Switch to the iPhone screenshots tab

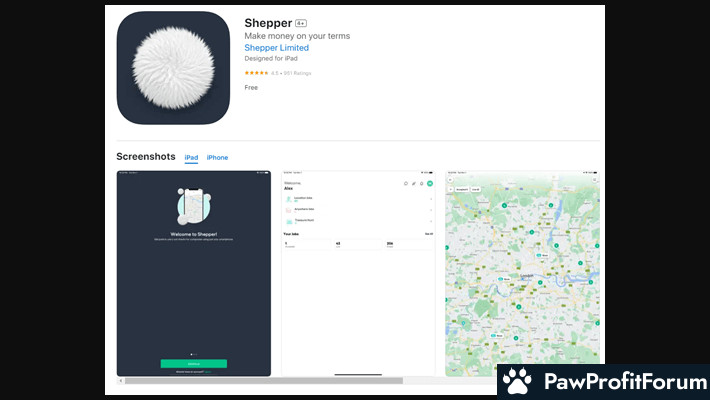click(x=217, y=158)
